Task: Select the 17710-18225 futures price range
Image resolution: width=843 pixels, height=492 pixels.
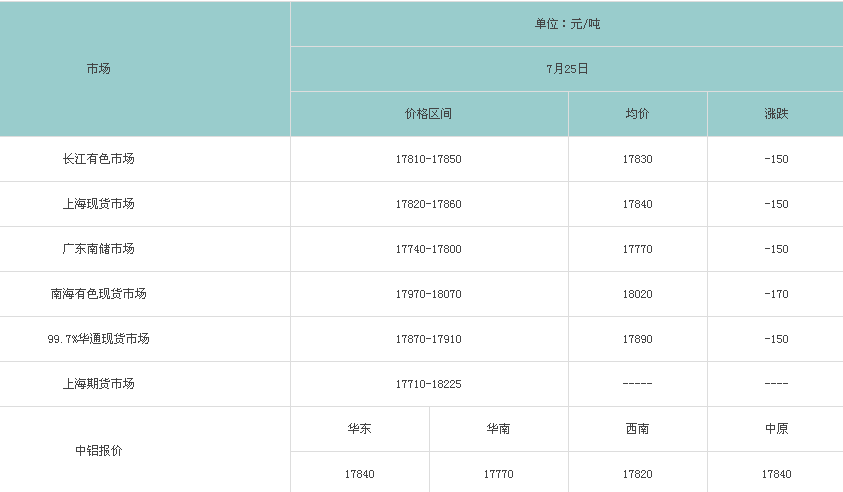Action: [x=428, y=384]
